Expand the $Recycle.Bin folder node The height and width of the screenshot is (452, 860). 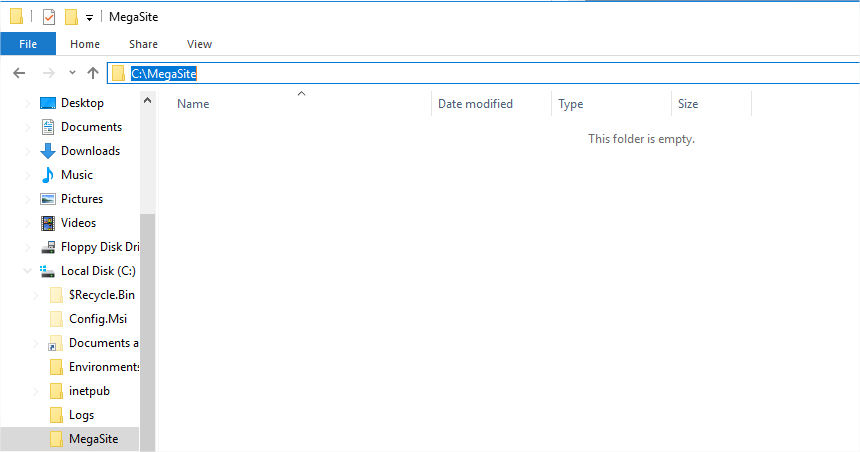pyautogui.click(x=36, y=295)
